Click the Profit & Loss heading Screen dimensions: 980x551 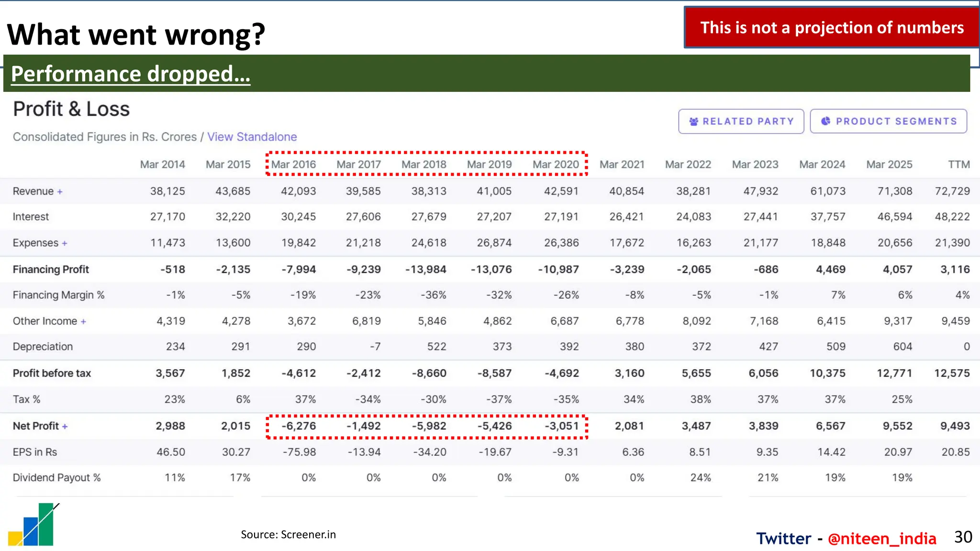tap(71, 109)
